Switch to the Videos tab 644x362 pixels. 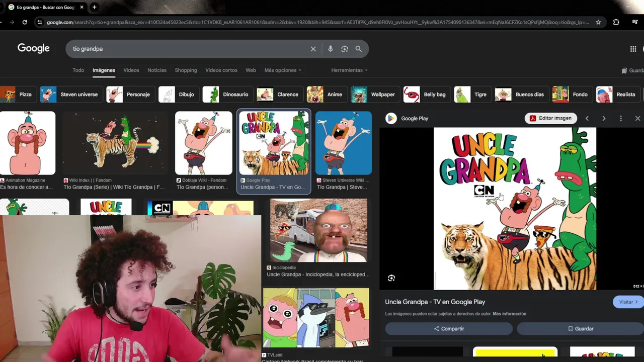click(x=131, y=70)
